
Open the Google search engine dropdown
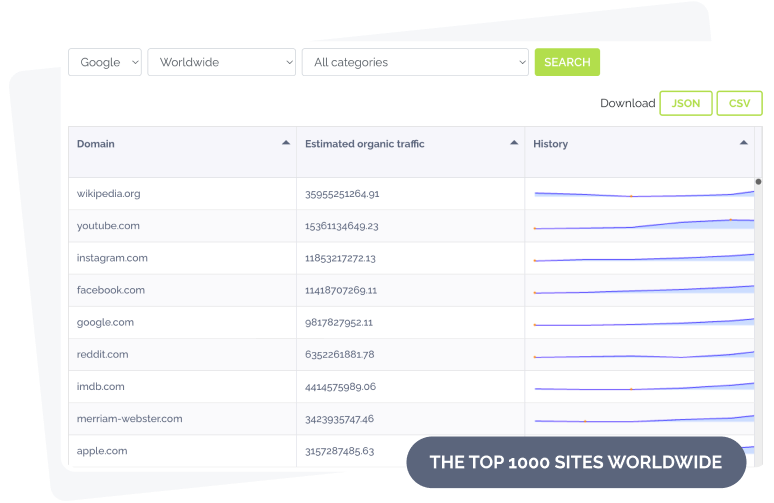[x=105, y=62]
